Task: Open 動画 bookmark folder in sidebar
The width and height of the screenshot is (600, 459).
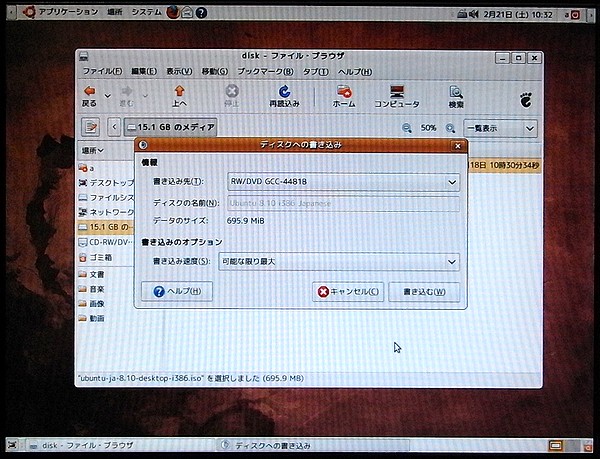Action: point(91,318)
